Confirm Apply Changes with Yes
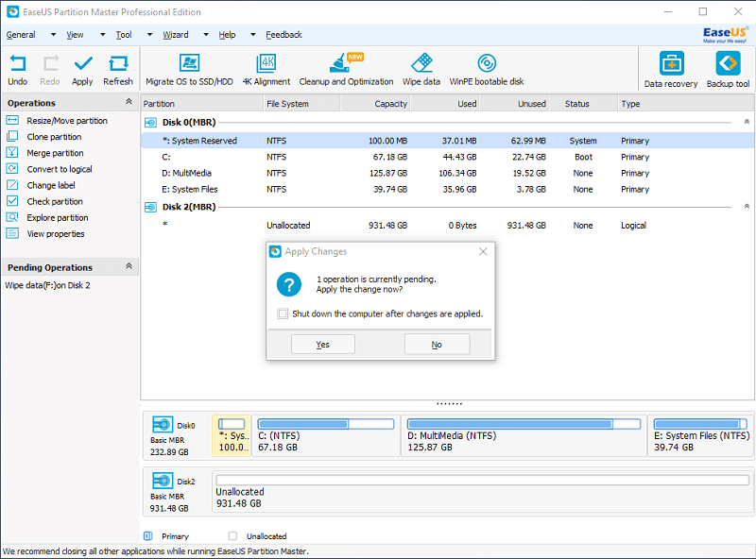756x559 pixels. point(323,345)
